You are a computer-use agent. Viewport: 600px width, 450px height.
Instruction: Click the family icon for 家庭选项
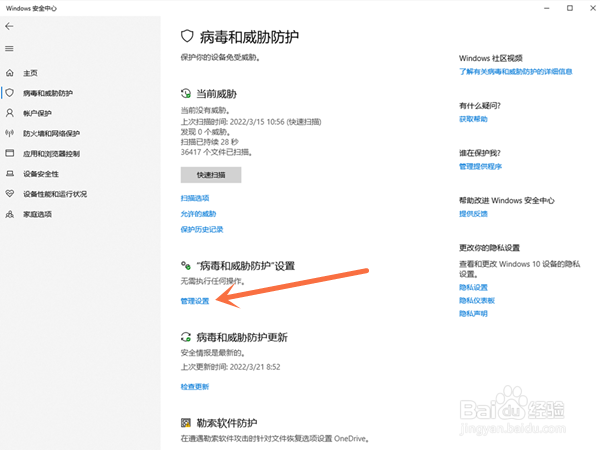click(10, 214)
